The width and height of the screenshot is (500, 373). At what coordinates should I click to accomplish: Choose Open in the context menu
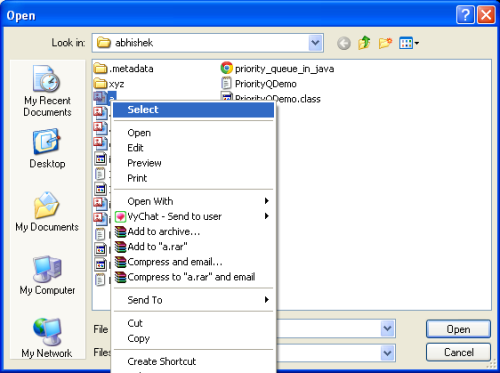[193, 133]
